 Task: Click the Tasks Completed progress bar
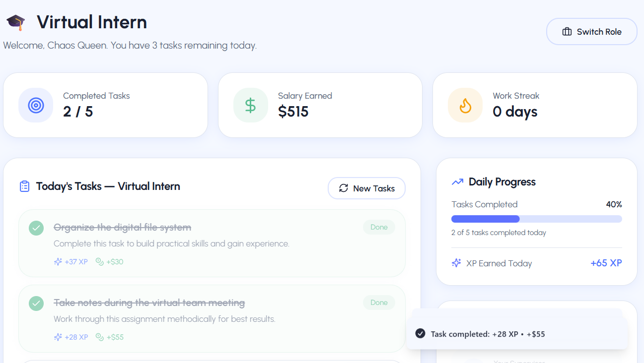click(536, 219)
